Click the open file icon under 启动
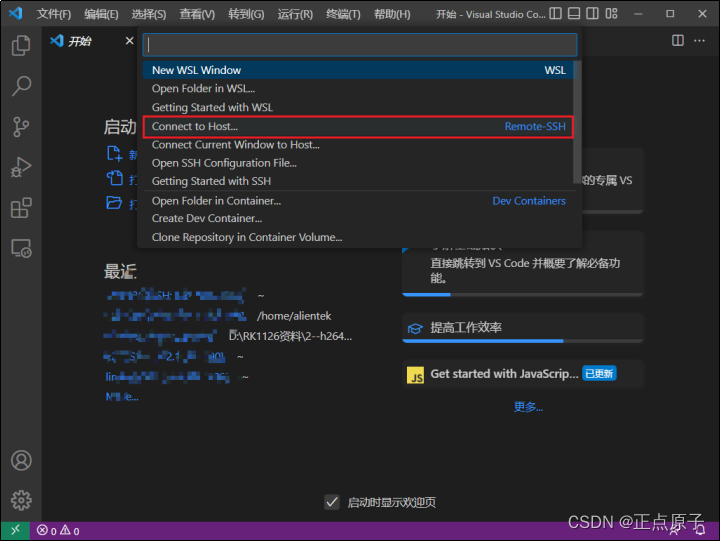Viewport: 721px width, 541px height. click(114, 178)
